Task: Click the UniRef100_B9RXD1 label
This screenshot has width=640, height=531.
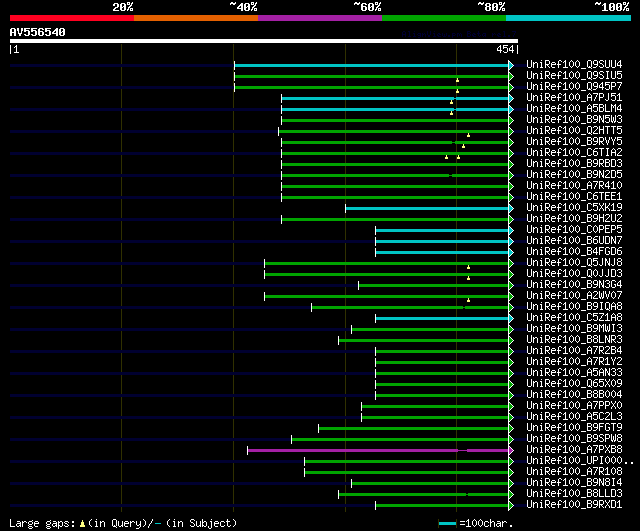Action: pos(574,505)
